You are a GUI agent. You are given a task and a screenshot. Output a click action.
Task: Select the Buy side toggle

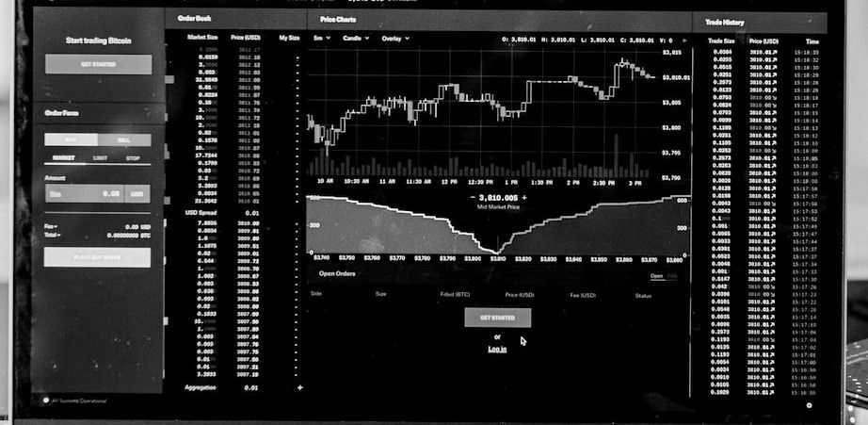72,139
